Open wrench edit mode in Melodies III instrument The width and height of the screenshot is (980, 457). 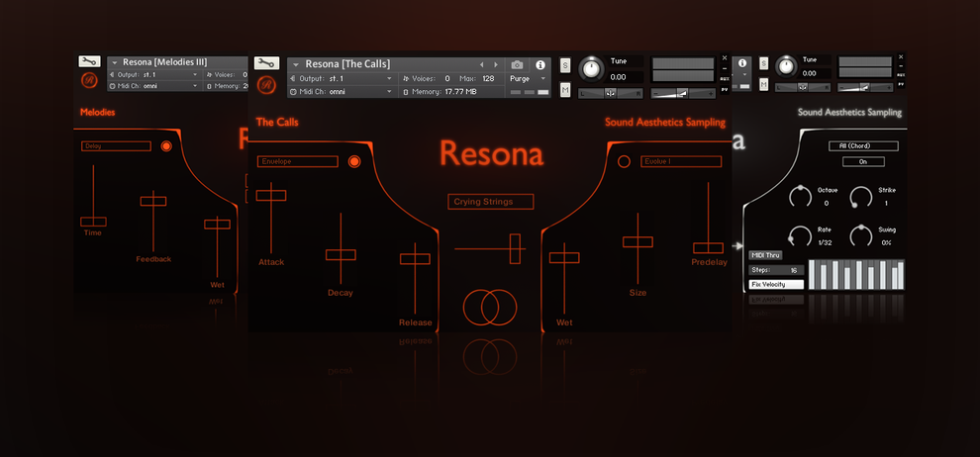pos(89,61)
